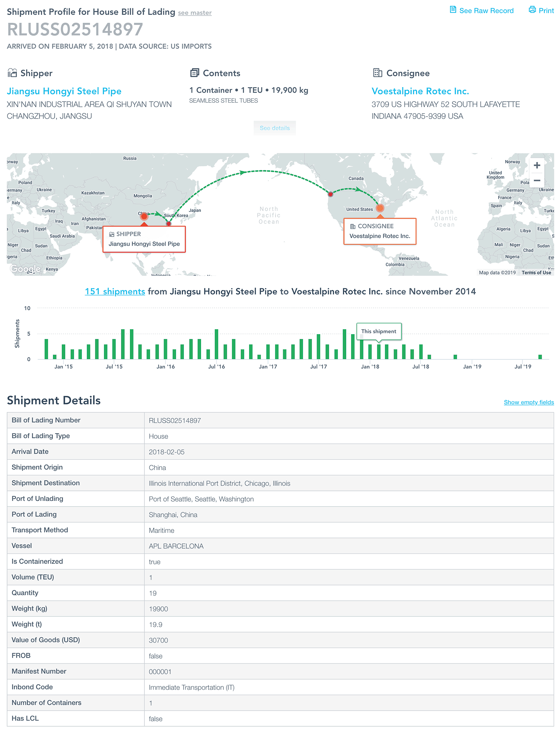Click the Google logo on the map
Viewport: 560px width, 733px height.
pos(25,269)
